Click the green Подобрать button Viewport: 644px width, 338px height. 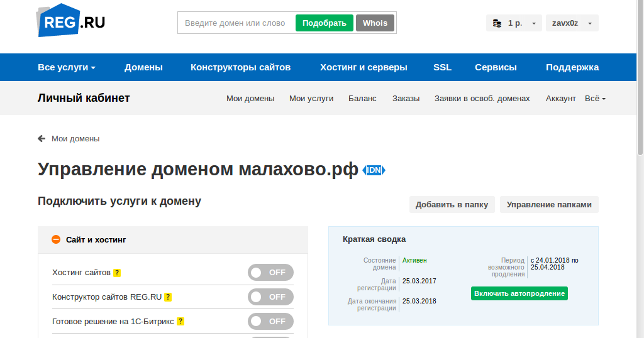pos(325,23)
